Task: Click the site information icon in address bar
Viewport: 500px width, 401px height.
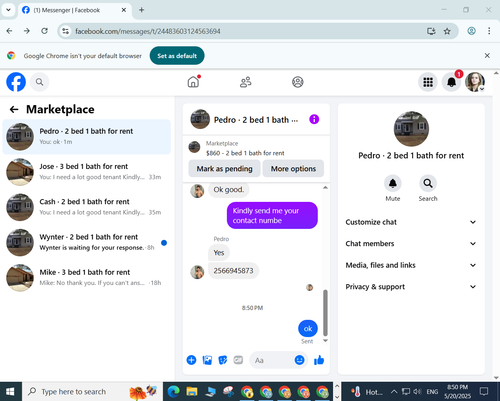Action: (66, 31)
